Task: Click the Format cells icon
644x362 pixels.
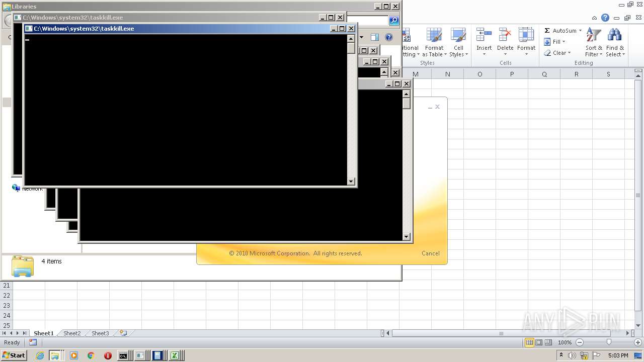Action: point(526,35)
